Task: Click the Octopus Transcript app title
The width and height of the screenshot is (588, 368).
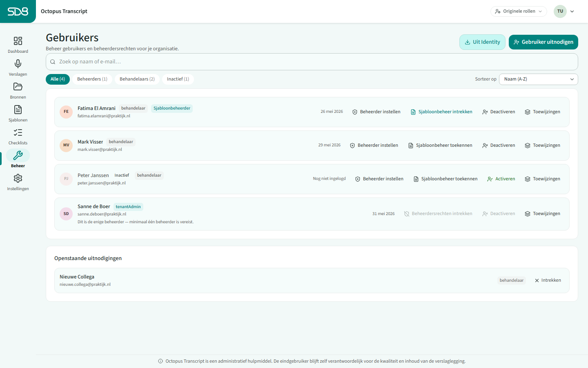Action: click(64, 11)
